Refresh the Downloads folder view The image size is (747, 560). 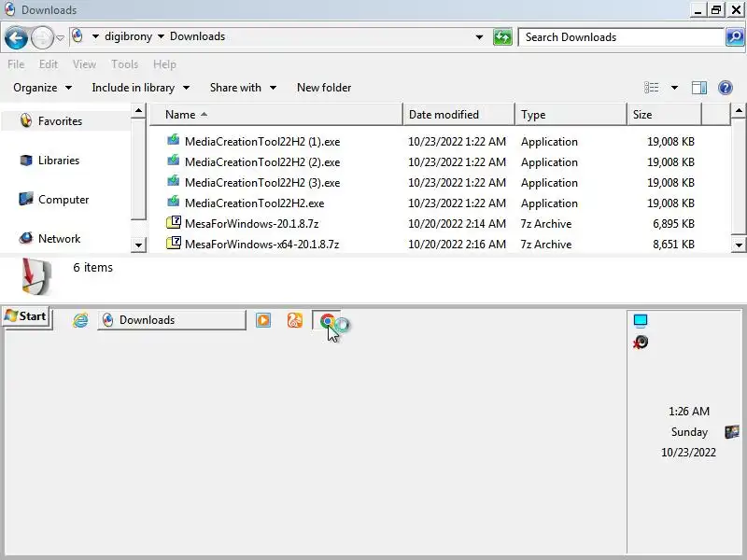tap(502, 37)
